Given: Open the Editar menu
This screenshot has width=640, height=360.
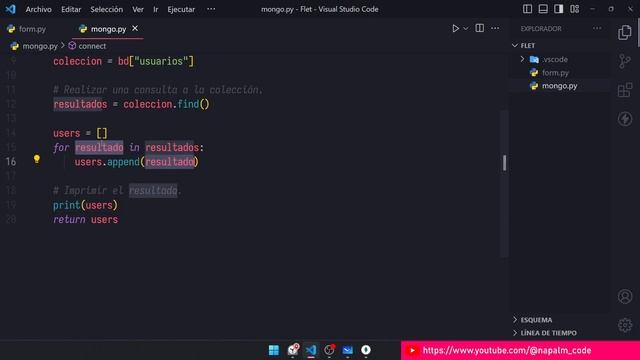Looking at the screenshot, I should (x=71, y=9).
